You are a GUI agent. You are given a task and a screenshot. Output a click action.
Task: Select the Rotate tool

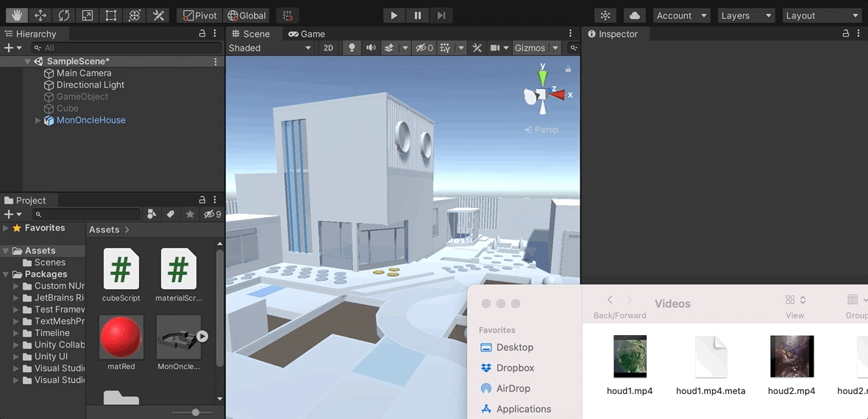(64, 15)
